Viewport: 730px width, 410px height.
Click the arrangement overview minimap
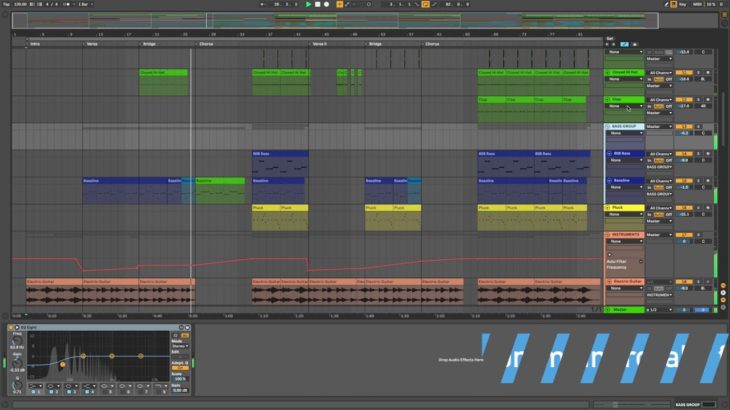pyautogui.click(x=335, y=20)
